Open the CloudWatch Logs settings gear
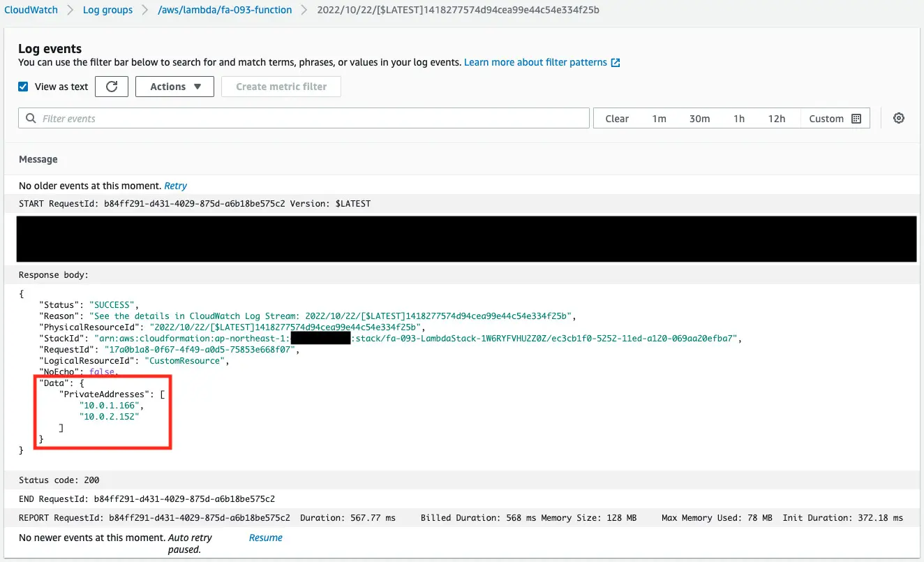 point(899,117)
